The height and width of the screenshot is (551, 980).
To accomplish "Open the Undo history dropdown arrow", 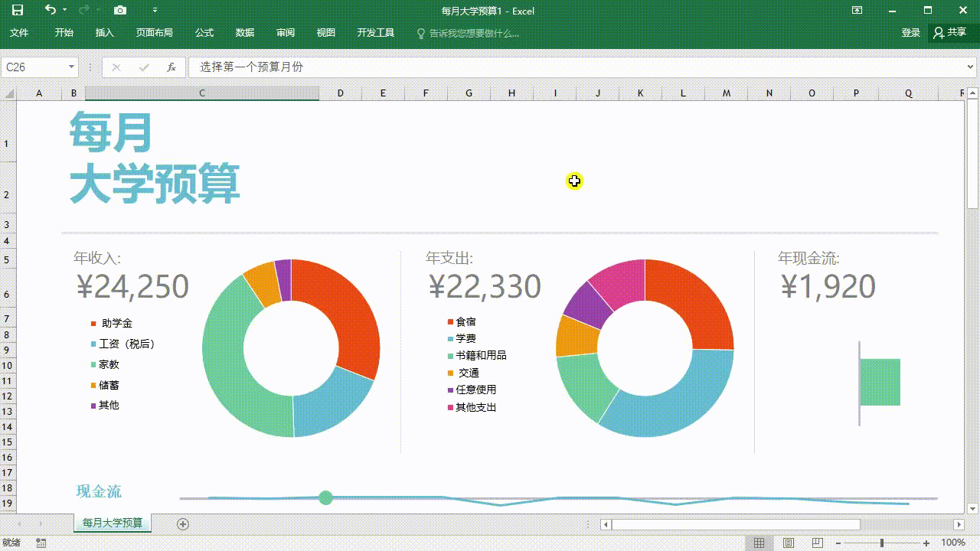I will (x=64, y=10).
